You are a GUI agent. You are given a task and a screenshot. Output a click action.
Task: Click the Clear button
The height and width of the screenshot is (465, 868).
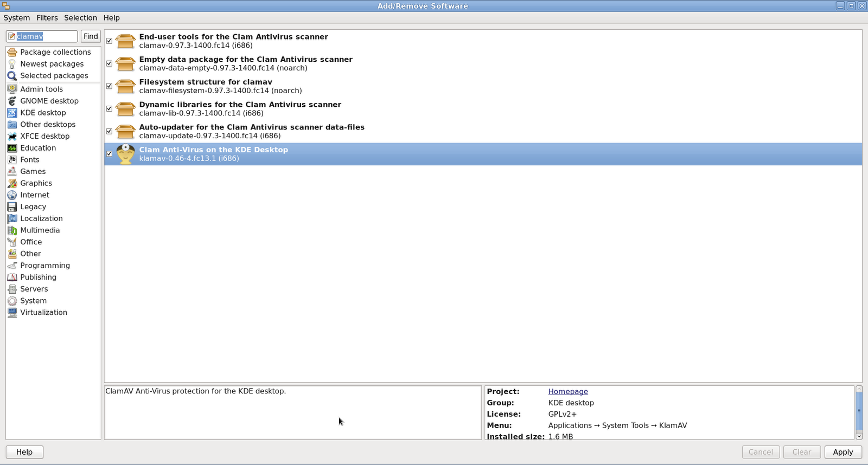pos(802,452)
